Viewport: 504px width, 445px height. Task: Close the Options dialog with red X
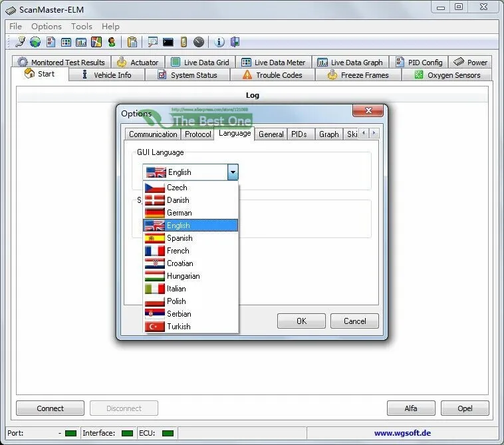coord(368,110)
